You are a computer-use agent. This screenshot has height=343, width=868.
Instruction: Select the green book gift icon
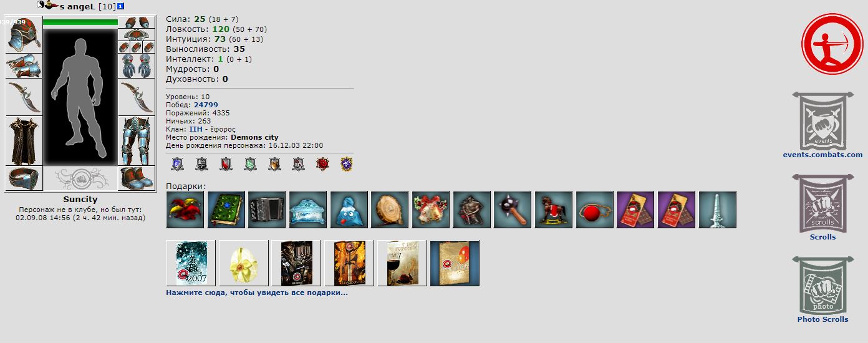[226, 210]
